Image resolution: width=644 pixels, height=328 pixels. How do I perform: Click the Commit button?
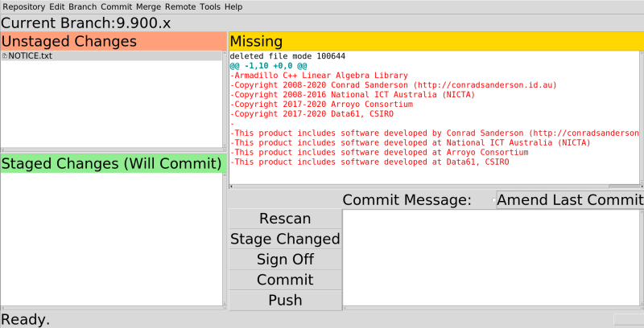[285, 280]
